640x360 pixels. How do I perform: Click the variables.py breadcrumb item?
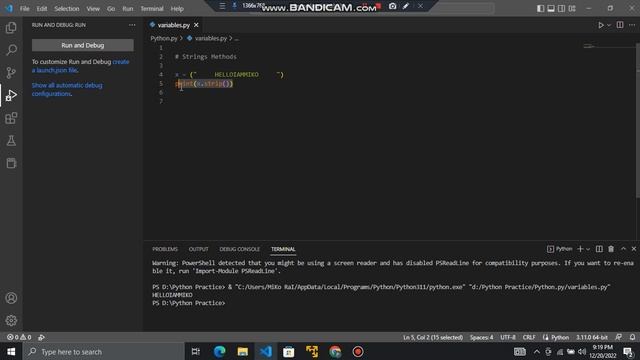coord(211,38)
